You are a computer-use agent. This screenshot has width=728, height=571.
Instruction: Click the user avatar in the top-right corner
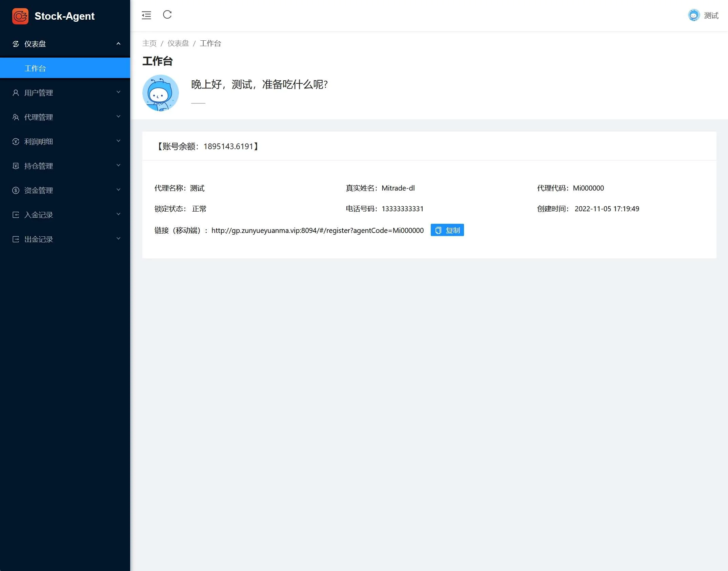[x=694, y=15]
